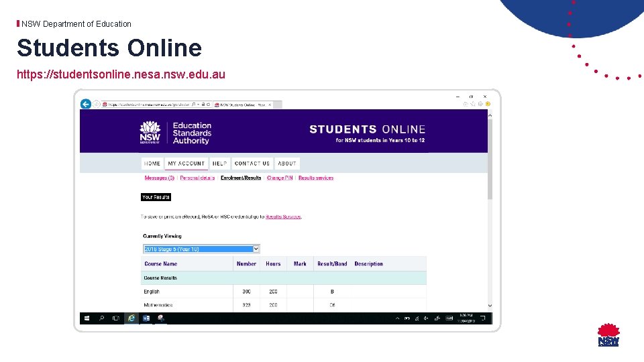Open Task View on the taskbar

point(116,318)
